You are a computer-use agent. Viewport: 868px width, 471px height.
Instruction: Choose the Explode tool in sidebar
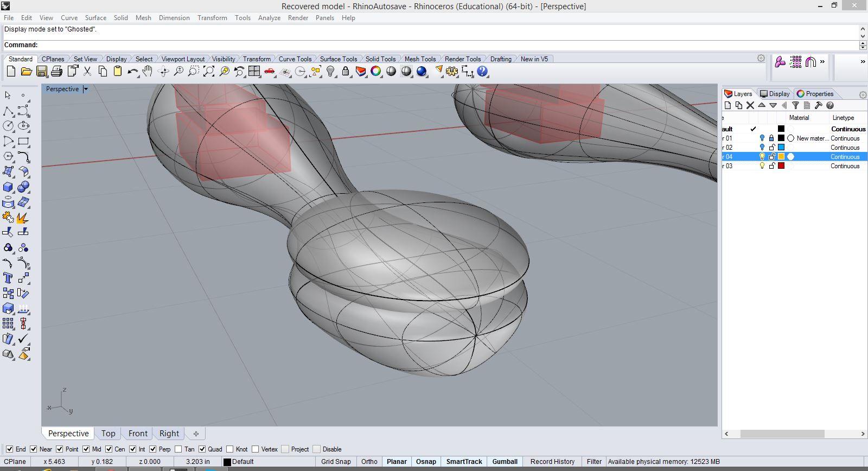(x=23, y=218)
